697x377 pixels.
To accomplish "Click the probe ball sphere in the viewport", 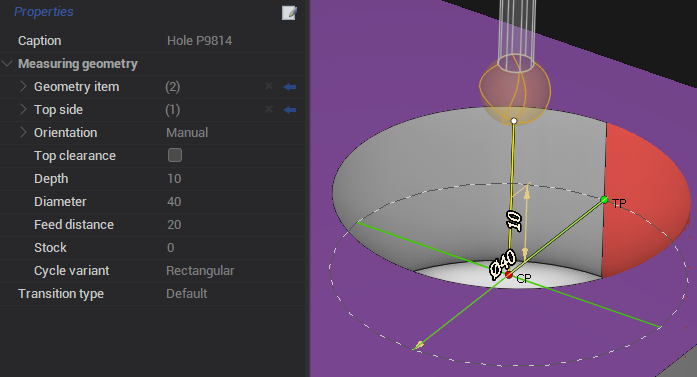I will (x=515, y=89).
